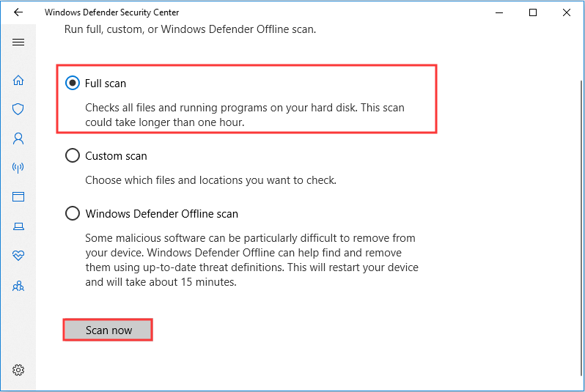Image resolution: width=585 pixels, height=392 pixels.
Task: Select the Custom scan radio button
Action: coord(73,155)
